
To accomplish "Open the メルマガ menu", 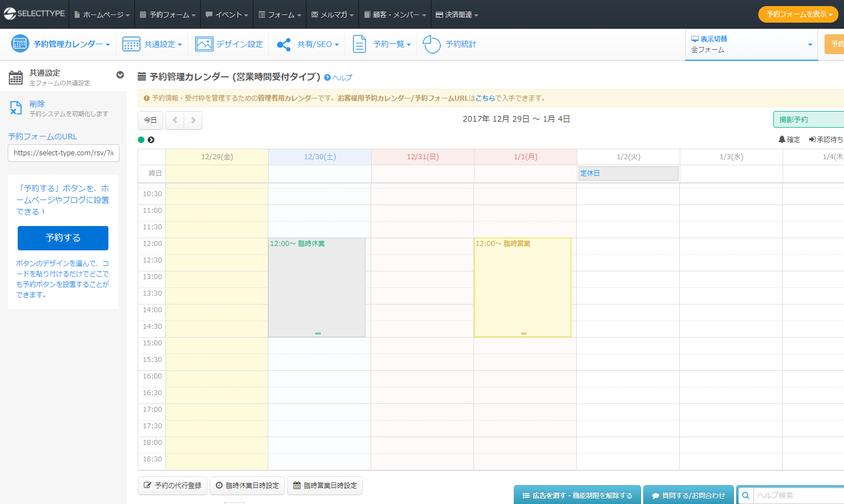I will pos(332,15).
